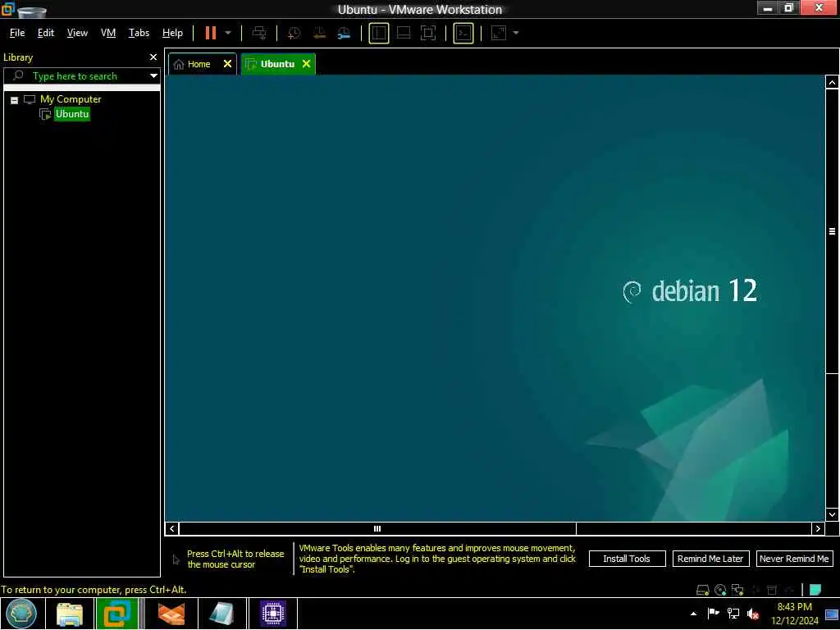Click the CD/DVD drive status icon
The image size is (840, 630).
(720, 591)
